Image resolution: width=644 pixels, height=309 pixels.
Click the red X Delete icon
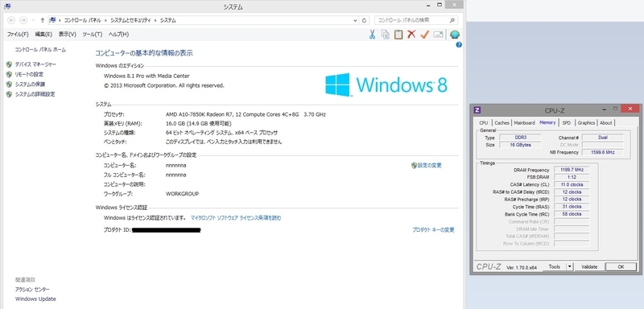(411, 35)
